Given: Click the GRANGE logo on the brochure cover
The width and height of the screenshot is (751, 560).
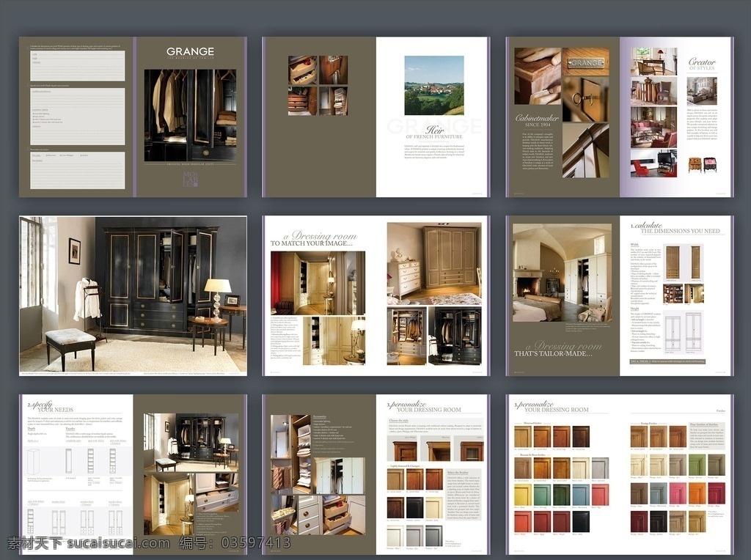Looking at the screenshot, I should click(190, 51).
